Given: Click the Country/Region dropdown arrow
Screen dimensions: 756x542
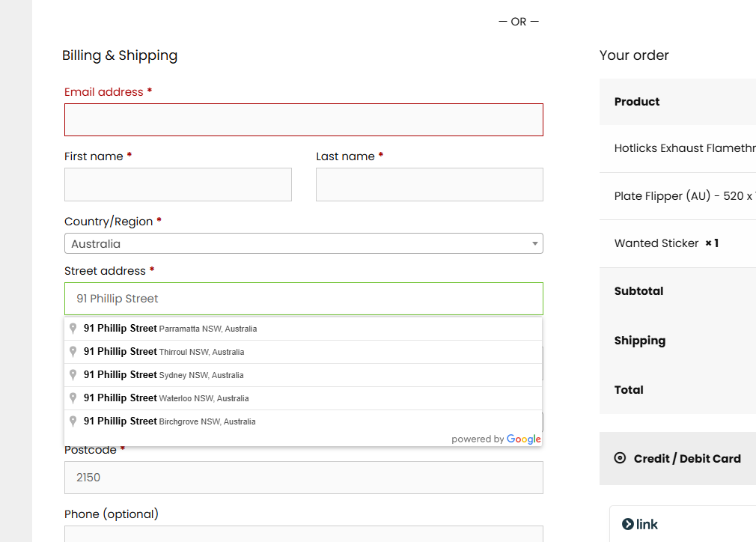Looking at the screenshot, I should click(534, 243).
